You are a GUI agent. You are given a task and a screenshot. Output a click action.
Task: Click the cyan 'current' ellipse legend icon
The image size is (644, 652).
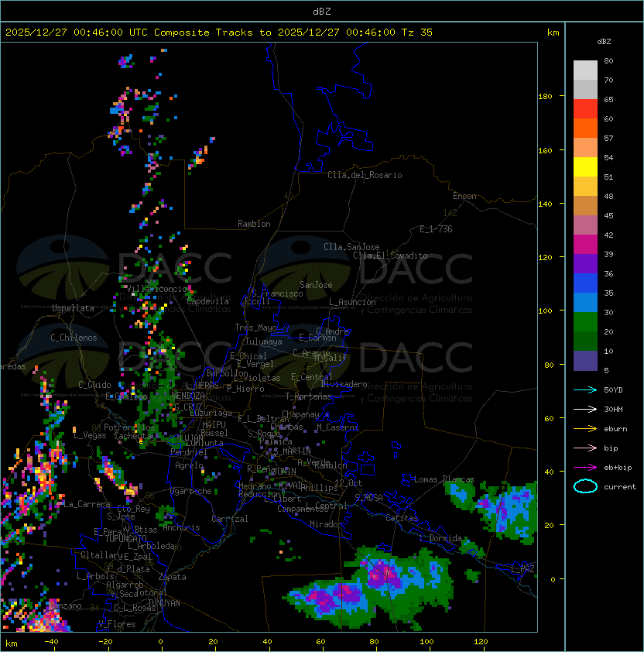coord(585,486)
